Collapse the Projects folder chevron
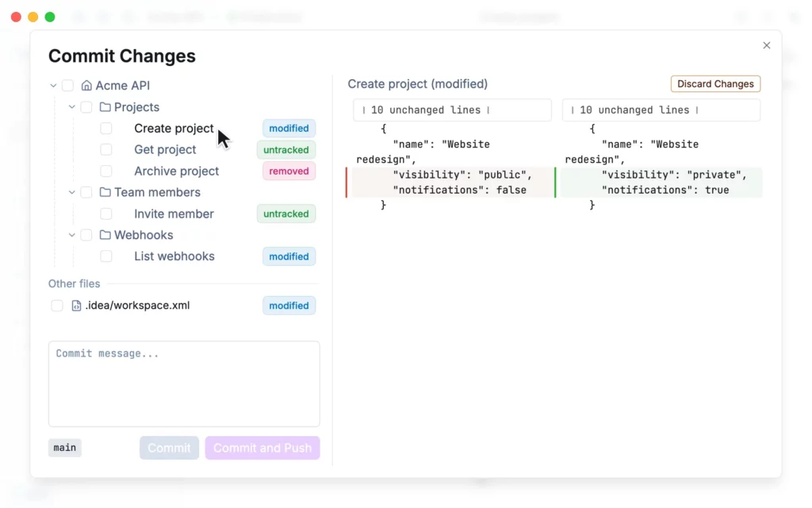 [x=72, y=107]
